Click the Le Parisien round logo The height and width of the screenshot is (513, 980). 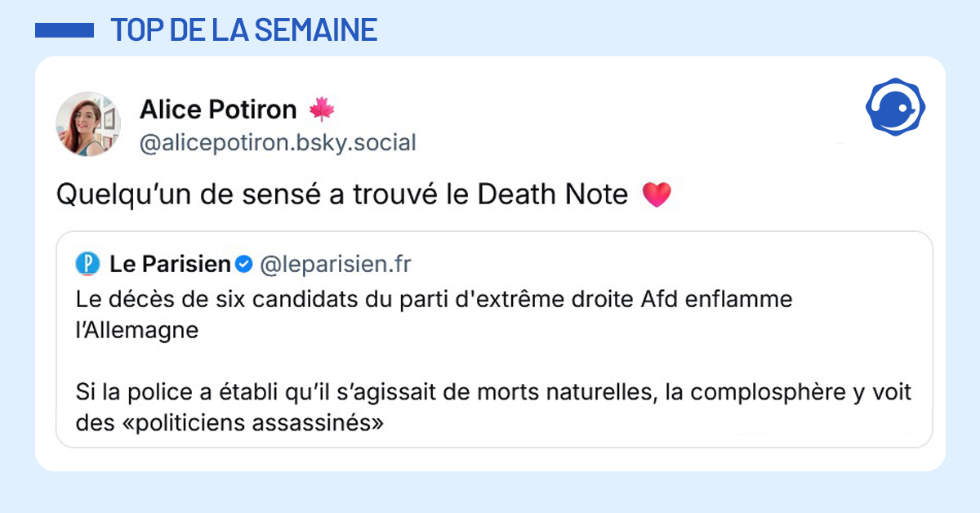tap(87, 264)
